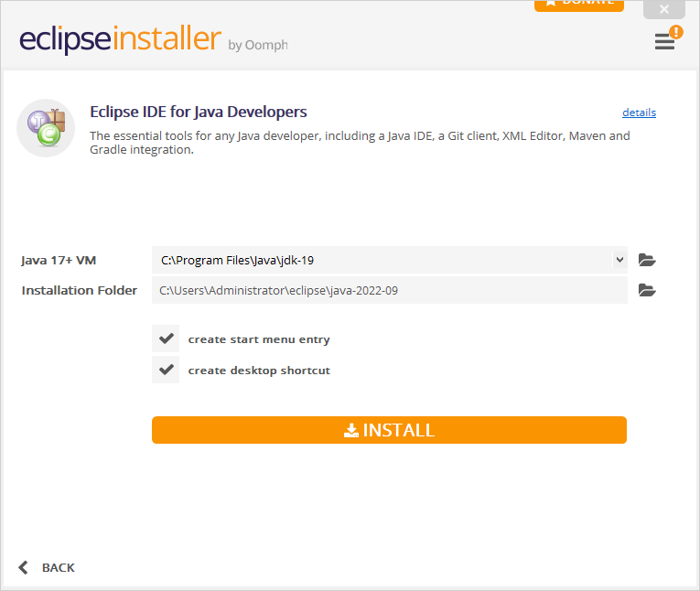The image size is (700, 591).
Task: Open the details link for the product
Action: tap(639, 113)
